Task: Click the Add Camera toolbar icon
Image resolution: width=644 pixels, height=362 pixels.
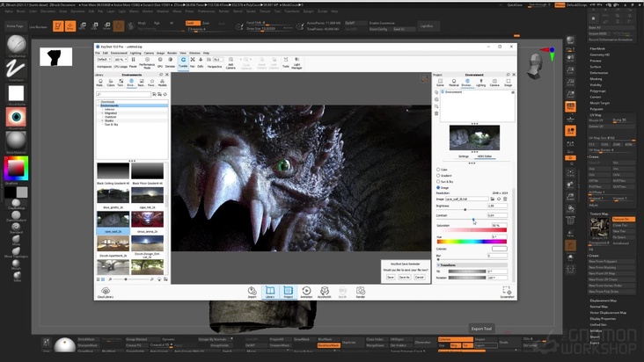Action: pos(231,62)
